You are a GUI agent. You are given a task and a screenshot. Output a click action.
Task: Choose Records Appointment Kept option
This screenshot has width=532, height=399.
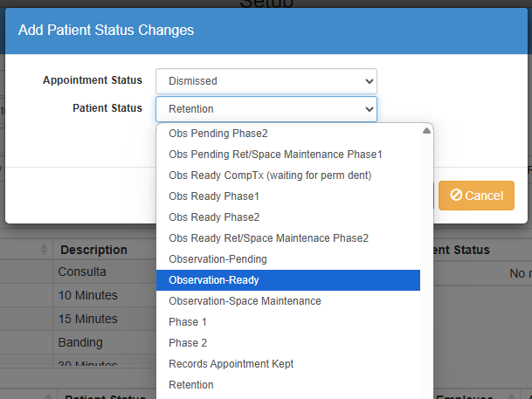(288, 364)
